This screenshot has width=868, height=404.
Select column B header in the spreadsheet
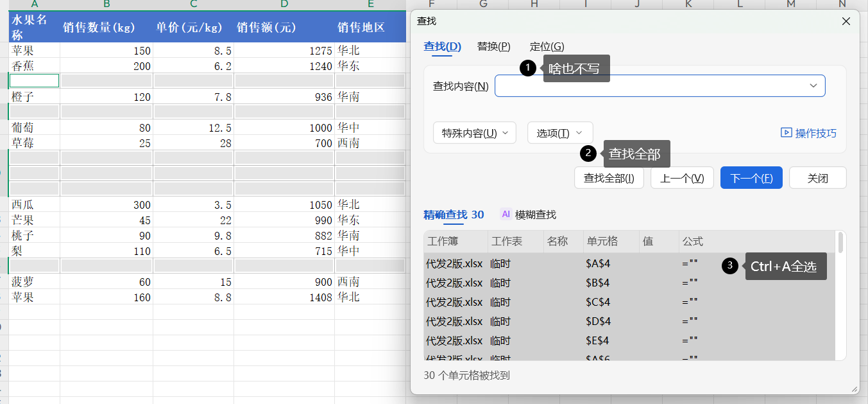point(106,4)
